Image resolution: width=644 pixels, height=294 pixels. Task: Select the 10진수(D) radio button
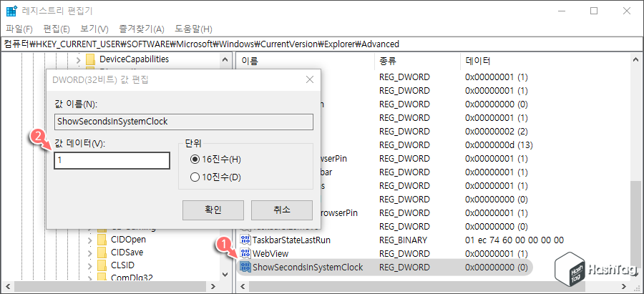click(195, 177)
